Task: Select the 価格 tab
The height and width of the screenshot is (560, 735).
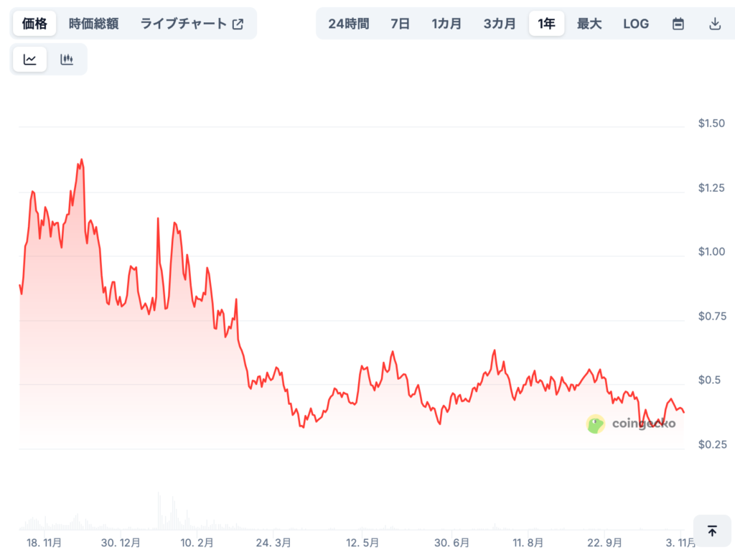Action: click(x=34, y=23)
